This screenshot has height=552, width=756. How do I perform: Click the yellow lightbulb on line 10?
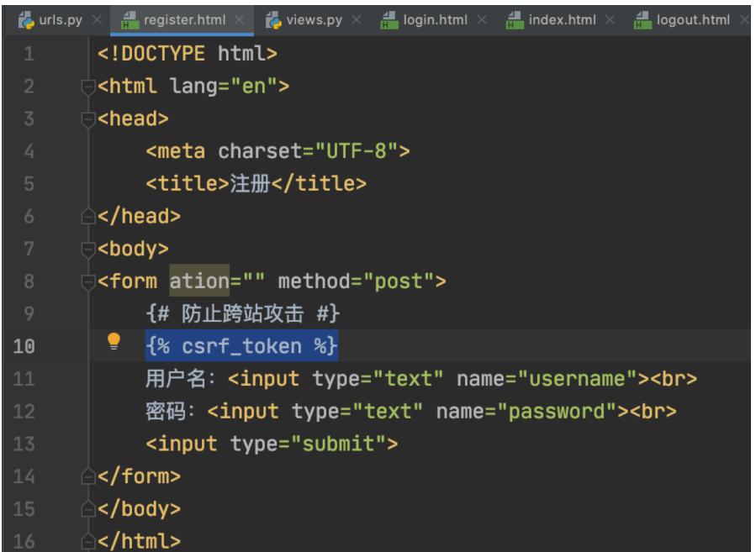(x=114, y=341)
